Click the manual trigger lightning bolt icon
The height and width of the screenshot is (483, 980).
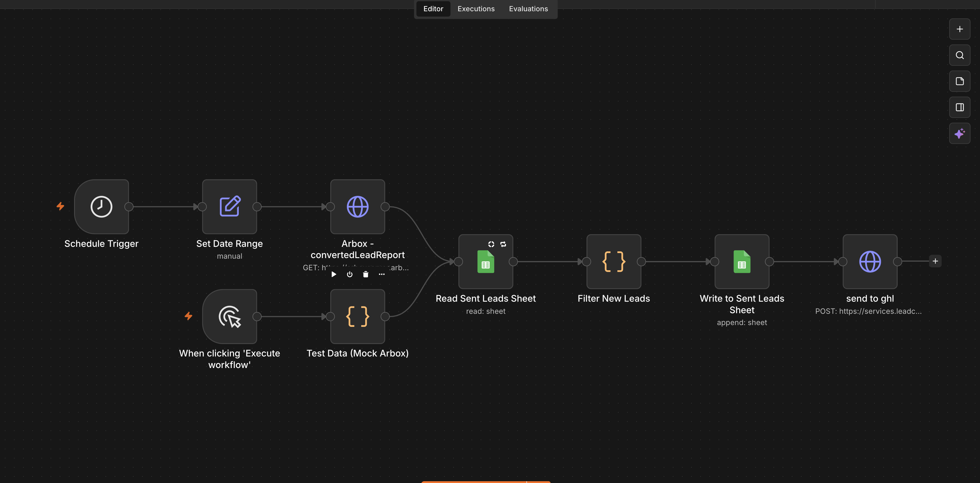188,316
